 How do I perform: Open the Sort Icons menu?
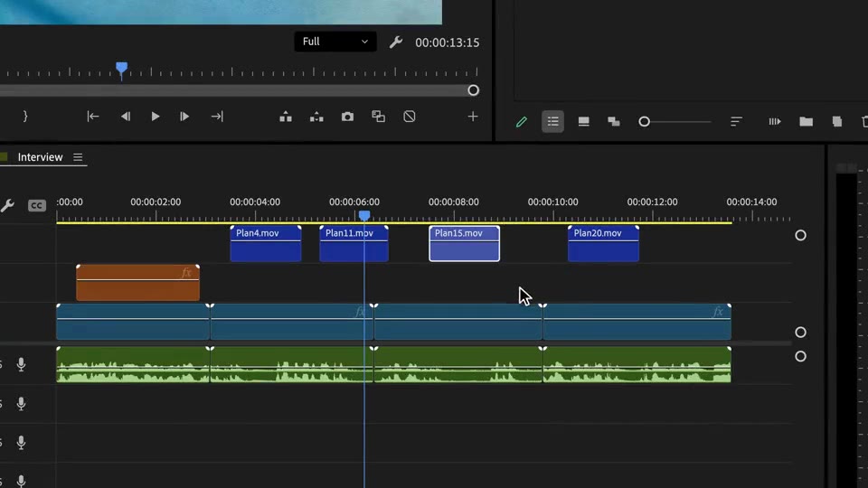tap(736, 122)
